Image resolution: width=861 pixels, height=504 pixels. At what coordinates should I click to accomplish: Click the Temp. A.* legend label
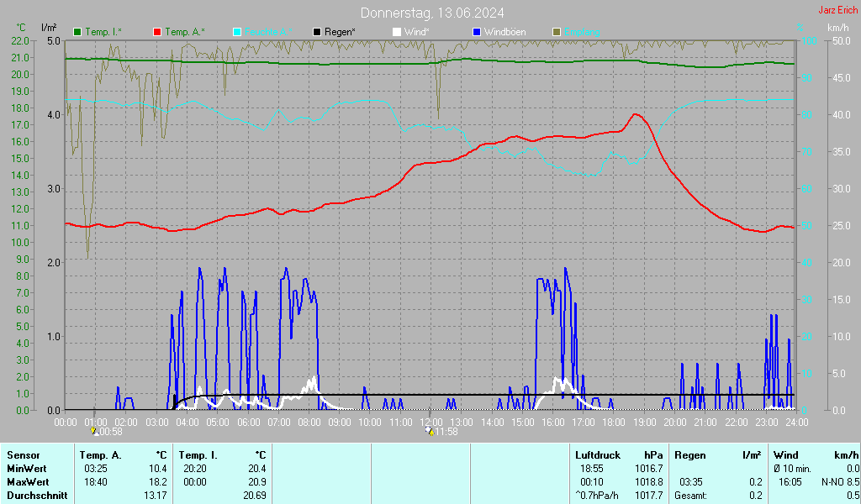tap(185, 33)
